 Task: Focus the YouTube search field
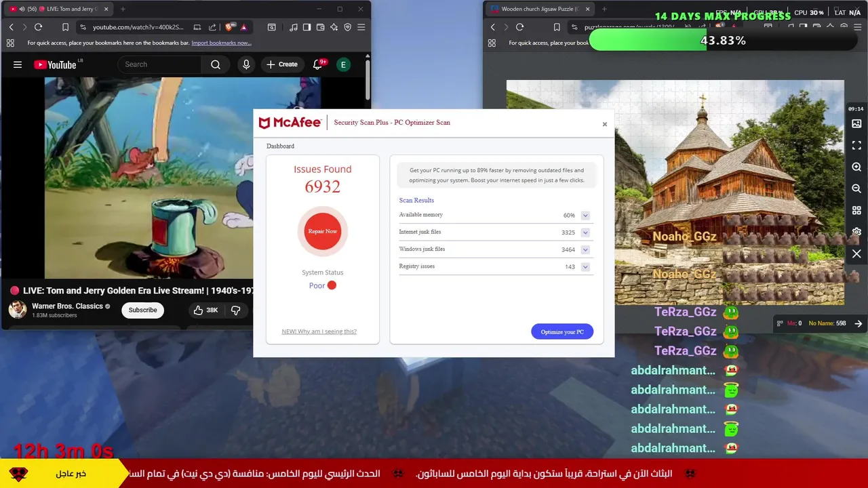(159, 64)
